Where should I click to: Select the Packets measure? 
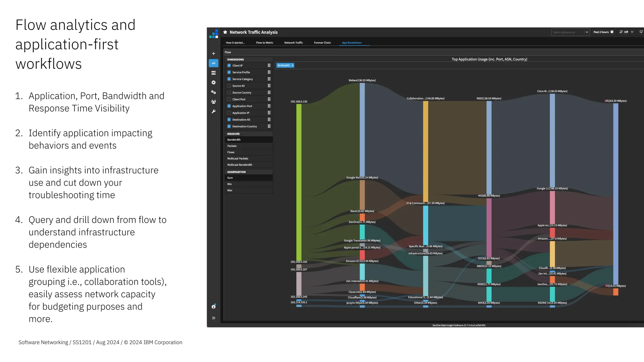point(249,146)
